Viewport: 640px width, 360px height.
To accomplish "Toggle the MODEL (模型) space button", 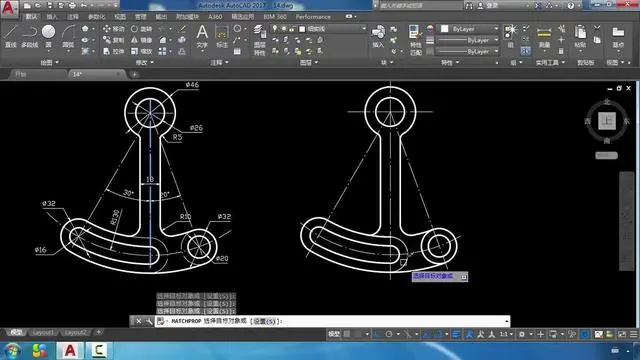I will 334,334.
